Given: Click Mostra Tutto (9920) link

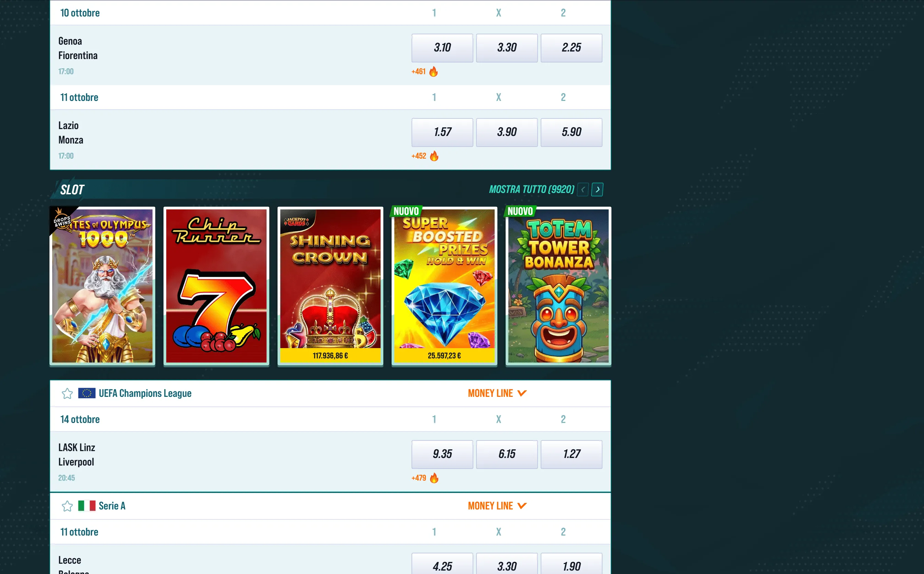Looking at the screenshot, I should tap(532, 190).
